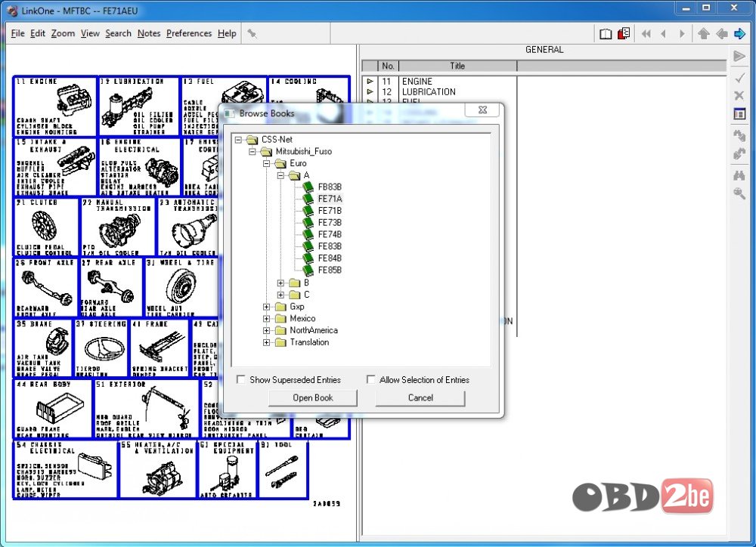This screenshot has height=547, width=756.
Task: Click the No. column header
Action: [x=388, y=66]
